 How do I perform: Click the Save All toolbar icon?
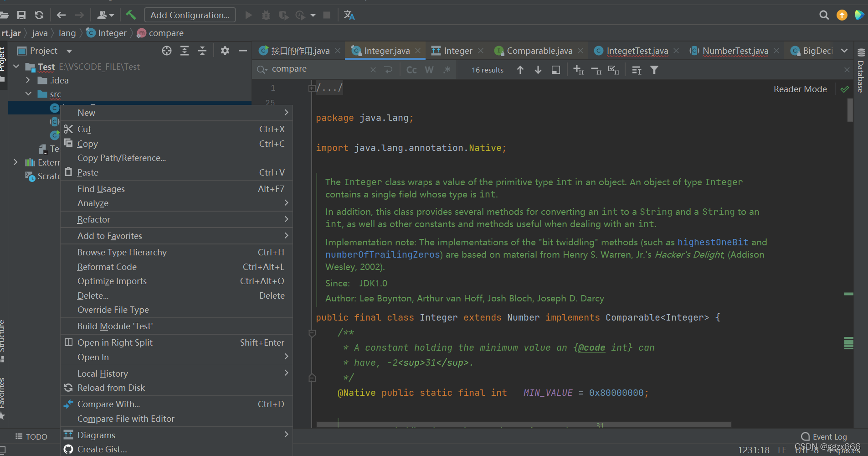click(21, 15)
